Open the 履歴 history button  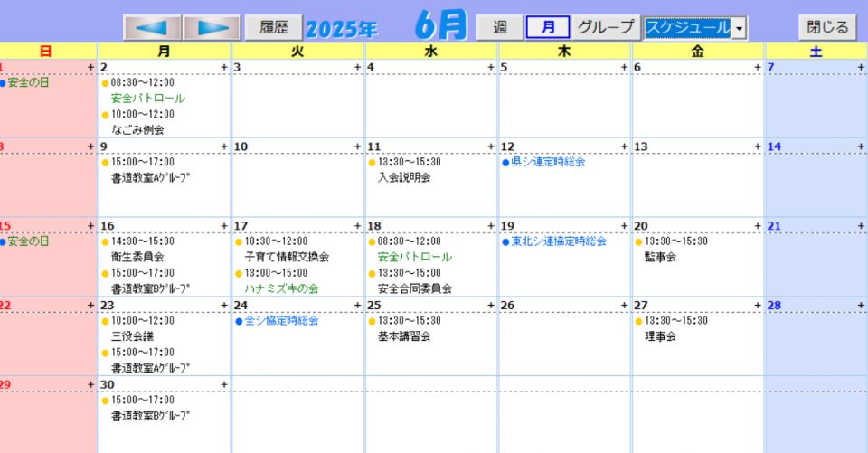coord(273,27)
